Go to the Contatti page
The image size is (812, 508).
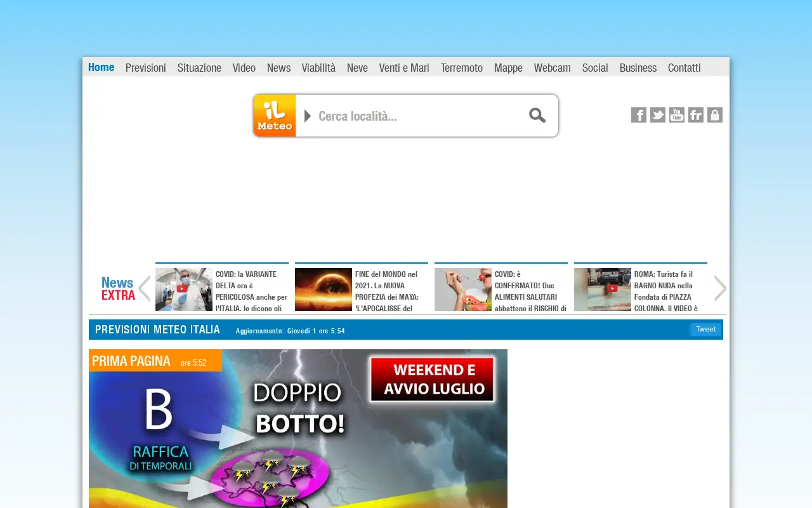684,68
